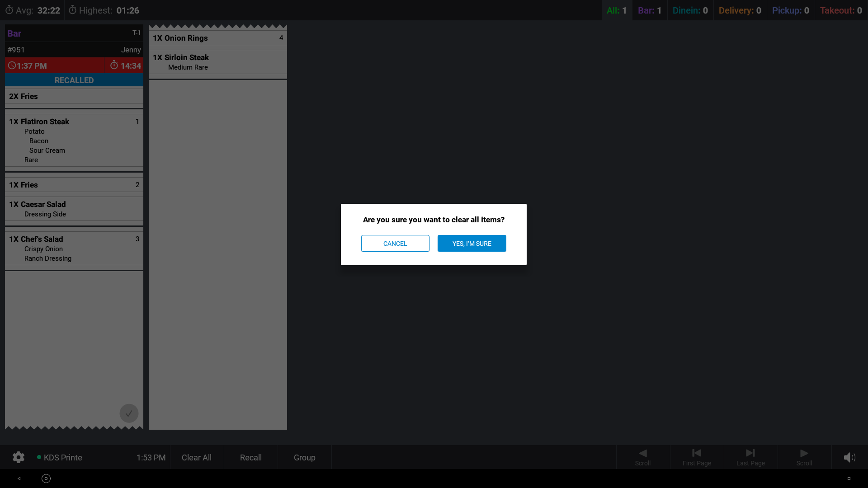The height and width of the screenshot is (488, 868).
Task: Click the Scroll left arrow button
Action: (x=642, y=457)
